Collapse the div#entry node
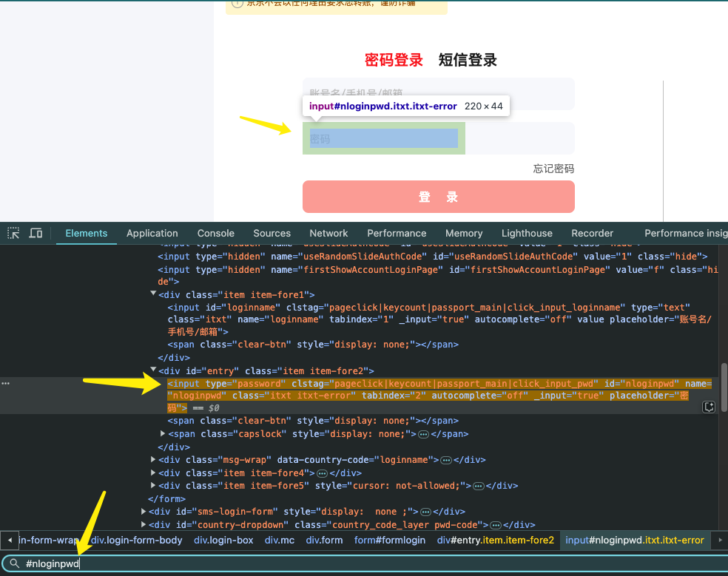 click(x=153, y=370)
